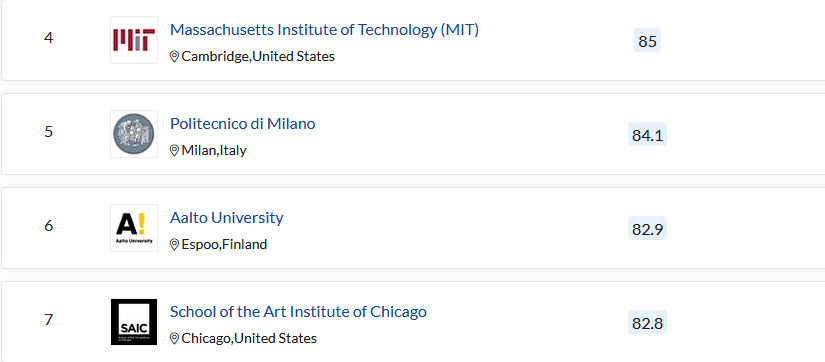825x362 pixels.
Task: Open the Aalto University link
Action: click(x=227, y=218)
